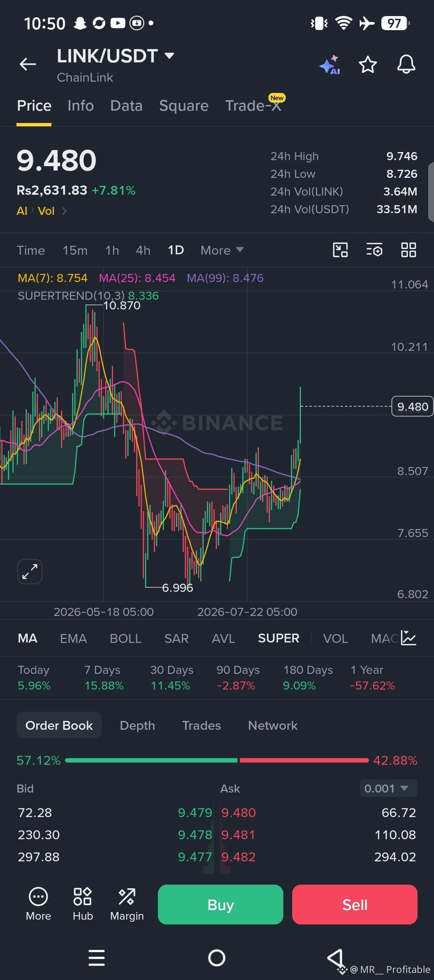Open the chart grid layout icon
434x980 pixels.
pyautogui.click(x=409, y=250)
